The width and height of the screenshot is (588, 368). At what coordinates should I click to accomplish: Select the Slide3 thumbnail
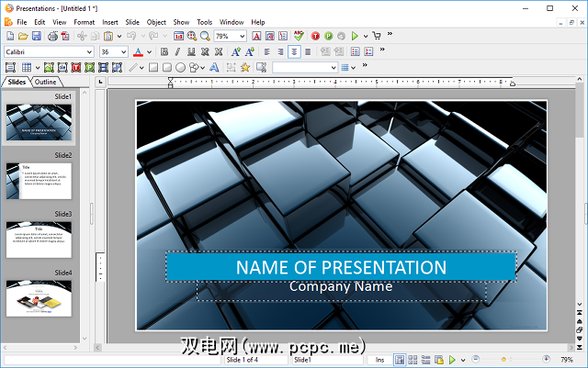(39, 240)
